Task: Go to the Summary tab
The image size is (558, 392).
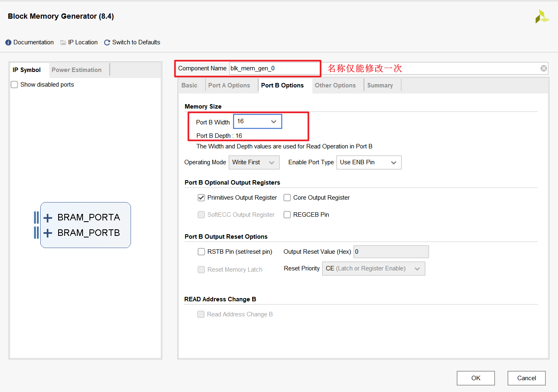Action: [x=380, y=85]
